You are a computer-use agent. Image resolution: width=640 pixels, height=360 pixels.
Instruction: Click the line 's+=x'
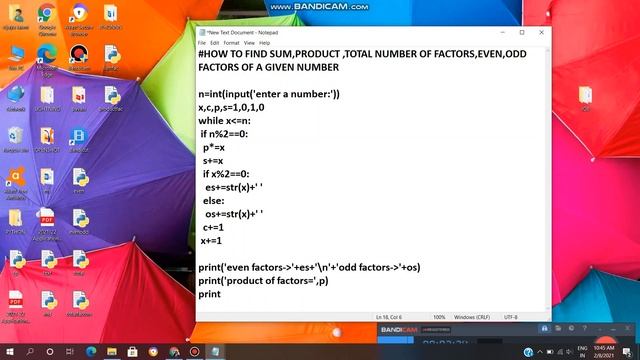click(x=213, y=161)
